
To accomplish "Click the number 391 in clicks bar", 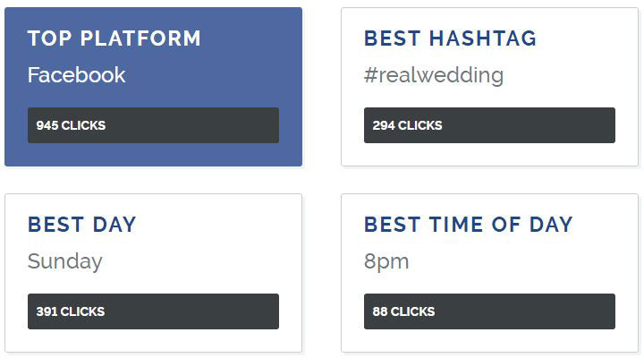I will (x=47, y=311).
